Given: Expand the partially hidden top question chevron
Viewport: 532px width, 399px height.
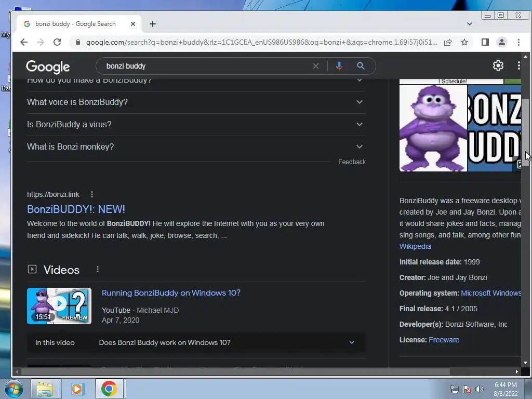Looking at the screenshot, I should tap(360, 81).
